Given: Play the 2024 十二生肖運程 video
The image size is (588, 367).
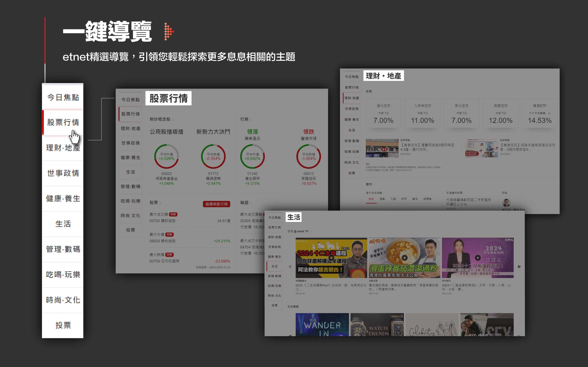Looking at the screenshot, I should click(x=331, y=258).
